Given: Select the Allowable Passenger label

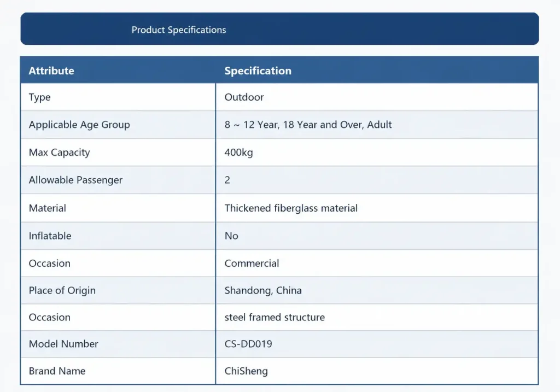Looking at the screenshot, I should coord(75,180).
